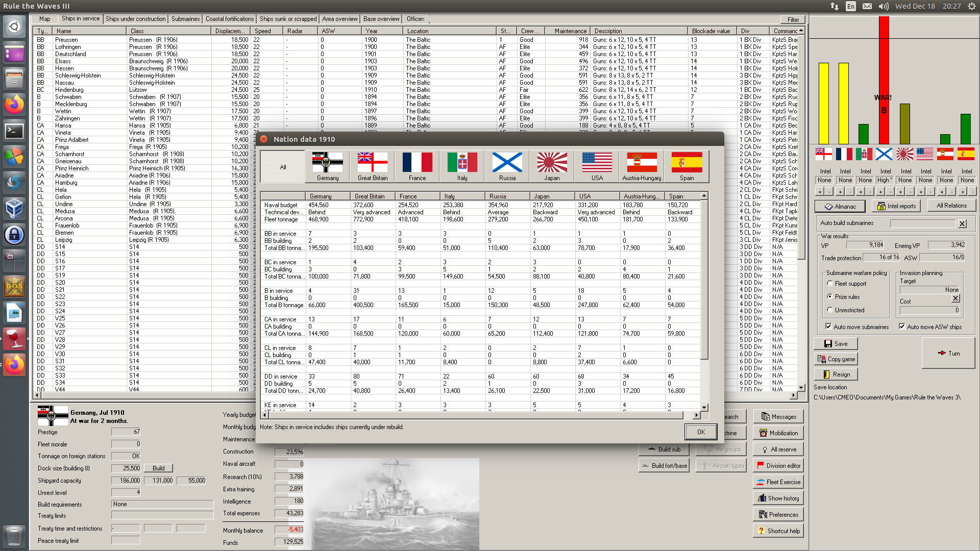Select Unrestricted submarine warfare
This screenshot has height=551, width=980.
(830, 310)
